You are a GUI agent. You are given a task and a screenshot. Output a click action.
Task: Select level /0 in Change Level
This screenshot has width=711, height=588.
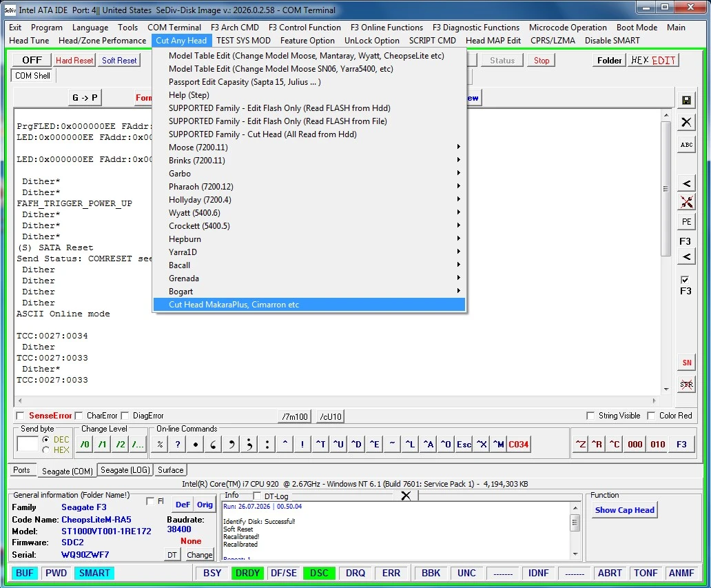[85, 444]
